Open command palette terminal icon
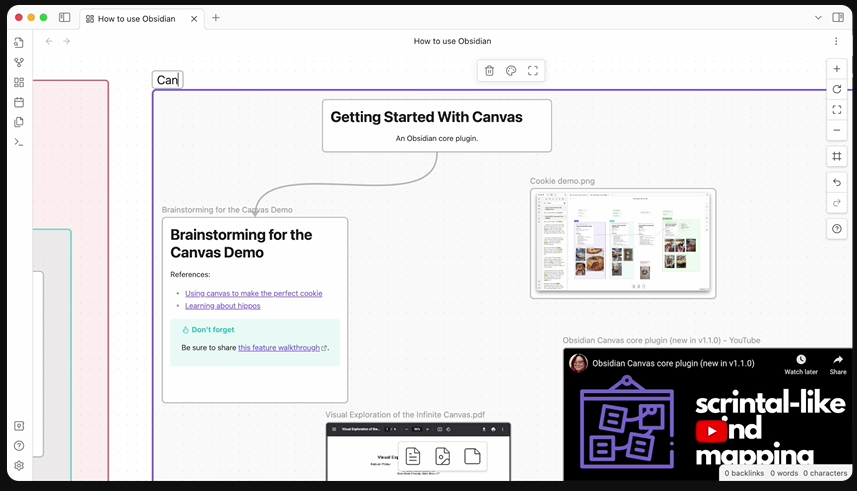 coord(19,142)
